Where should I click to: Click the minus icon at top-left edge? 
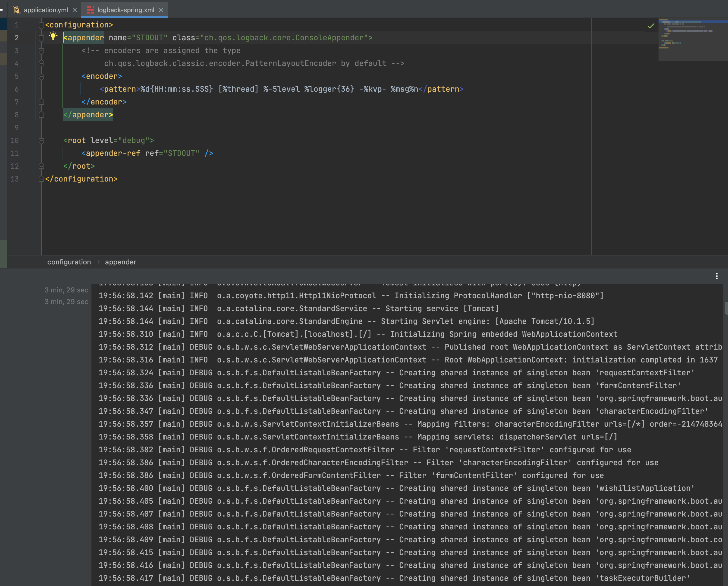(1, 10)
